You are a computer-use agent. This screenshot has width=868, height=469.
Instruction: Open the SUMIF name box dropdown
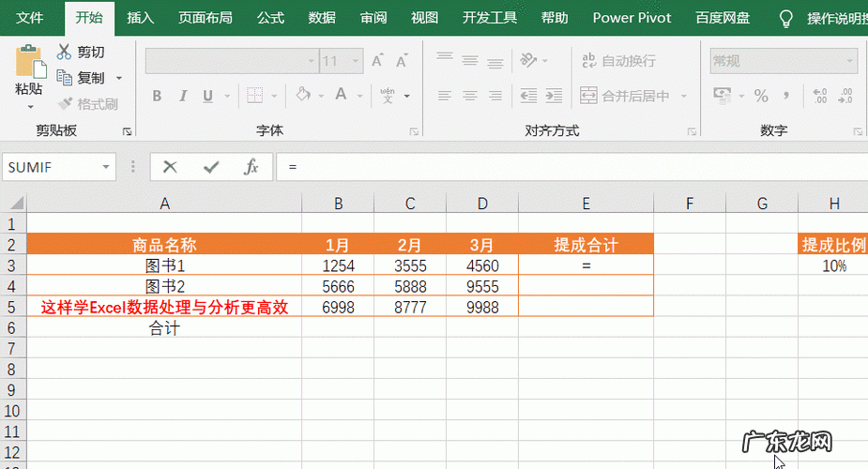point(106,167)
